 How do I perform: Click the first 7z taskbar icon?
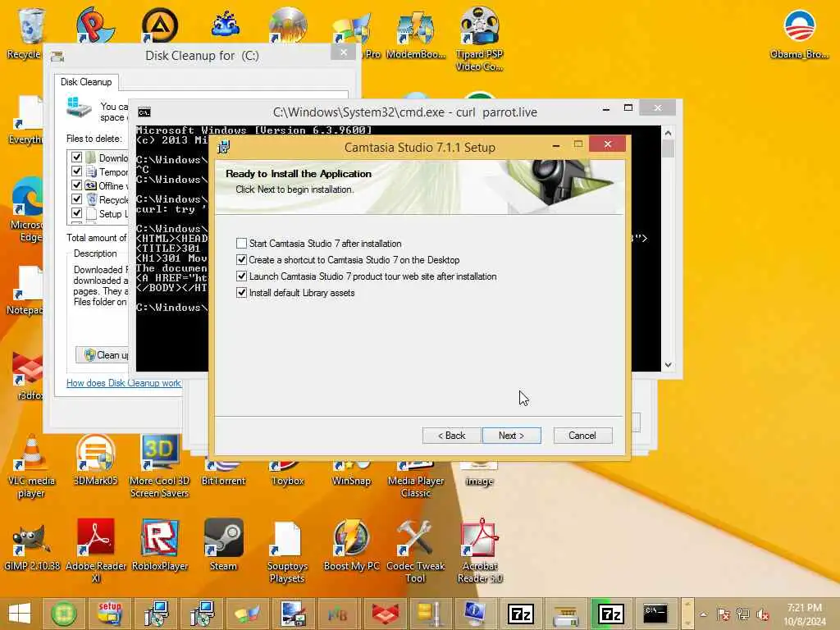pyautogui.click(x=521, y=614)
